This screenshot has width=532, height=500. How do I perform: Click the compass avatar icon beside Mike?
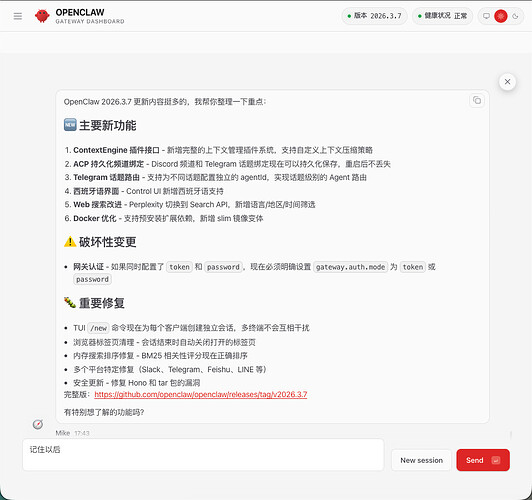(x=38, y=424)
